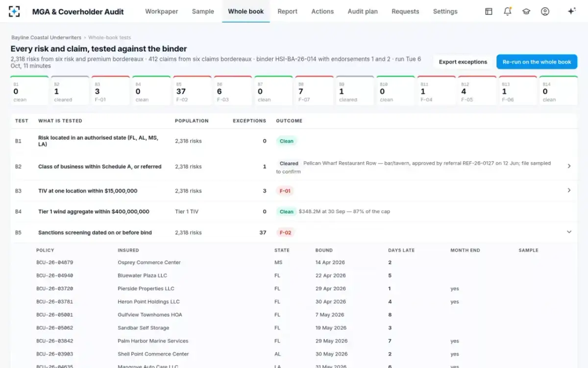Switch to the Sample tab
Screen dimensions: 588x368
pyautogui.click(x=203, y=11)
